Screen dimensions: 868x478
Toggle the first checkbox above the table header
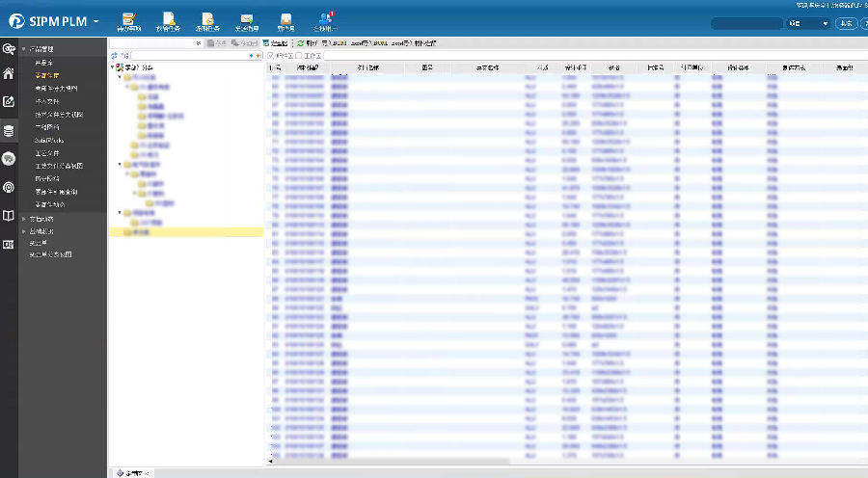(270, 56)
